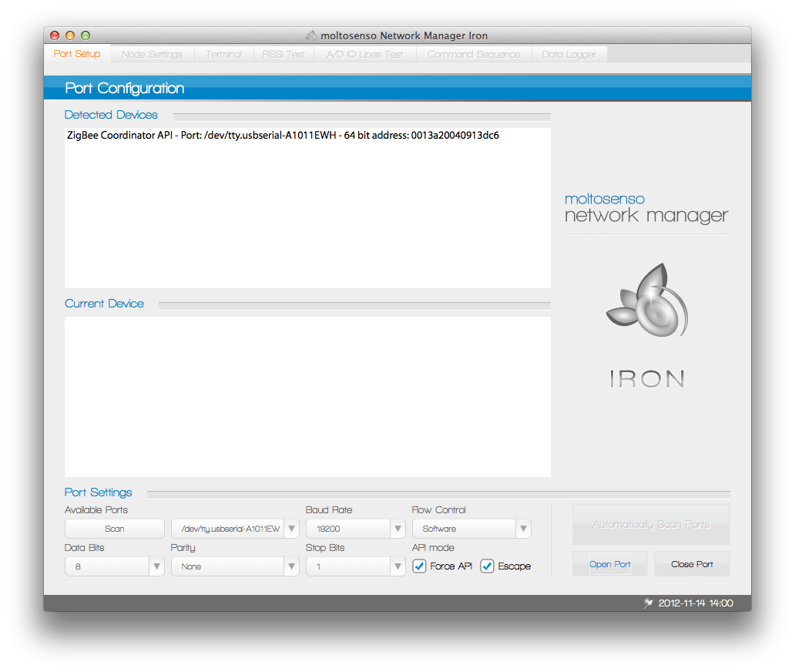This screenshot has height=672, width=795.
Task: Click the date and time 2012-11-14 14:00
Action: tap(696, 603)
